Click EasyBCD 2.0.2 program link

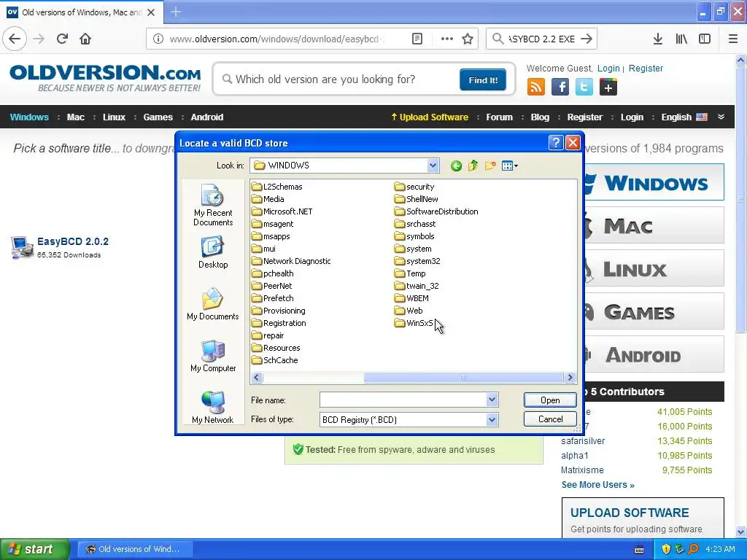click(73, 241)
